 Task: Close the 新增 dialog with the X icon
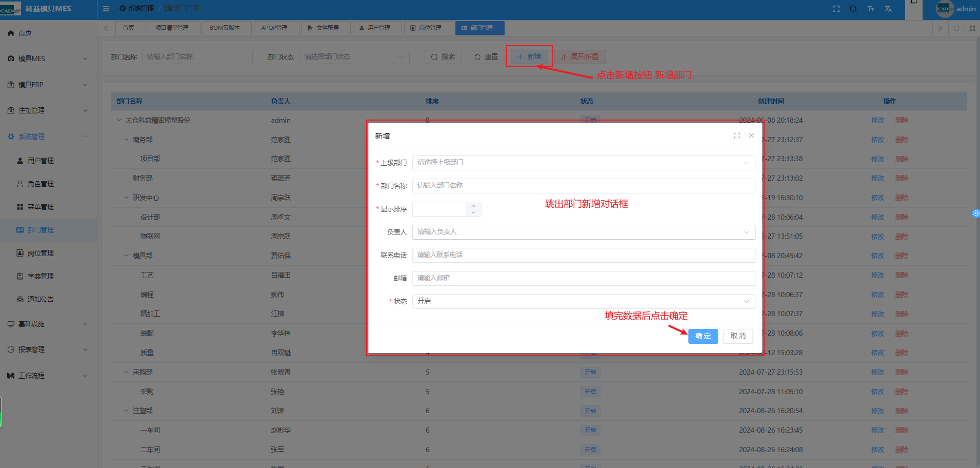[x=751, y=135]
